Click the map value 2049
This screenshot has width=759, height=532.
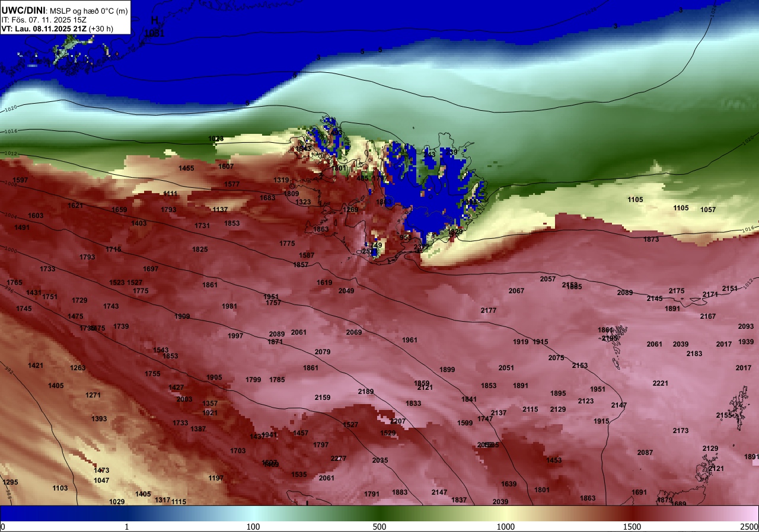[346, 291]
